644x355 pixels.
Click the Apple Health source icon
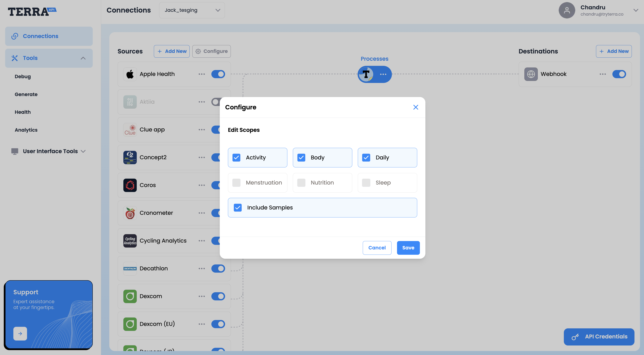point(130,74)
